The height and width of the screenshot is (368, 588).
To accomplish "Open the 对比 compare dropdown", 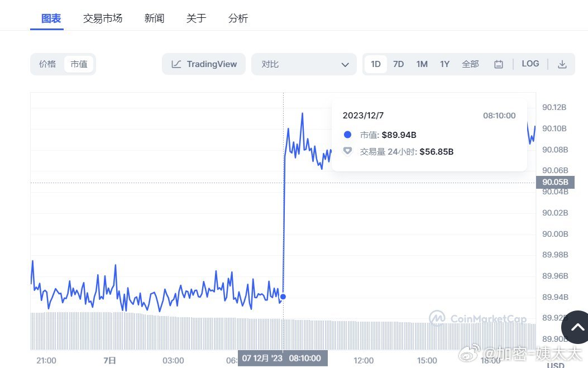I will point(304,64).
